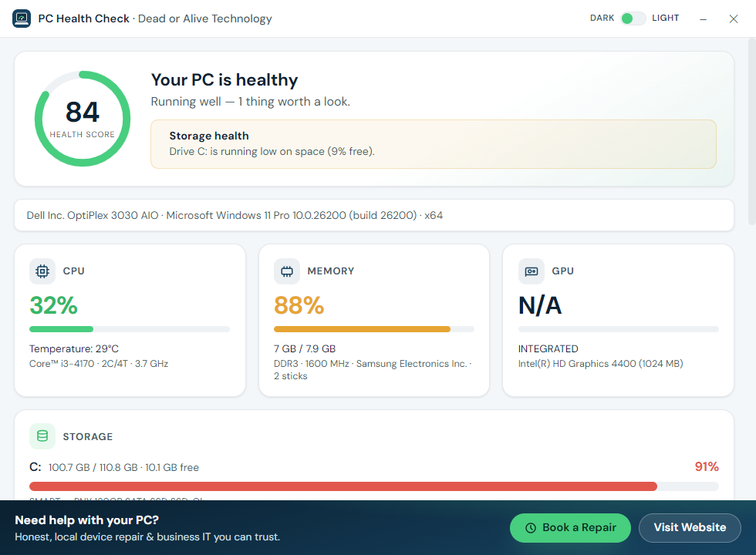Click the 'Need help with your PC?' heading
Viewport: 756px width, 555px height.
[86, 520]
